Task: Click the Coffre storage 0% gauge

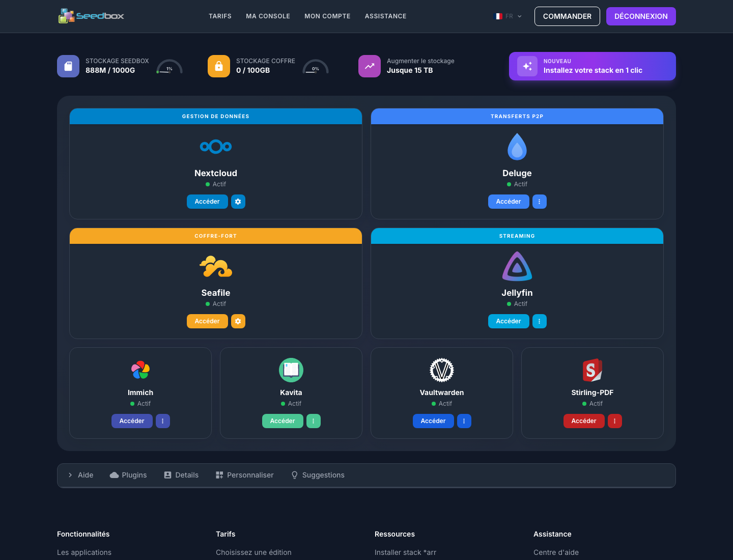Action: [316, 67]
